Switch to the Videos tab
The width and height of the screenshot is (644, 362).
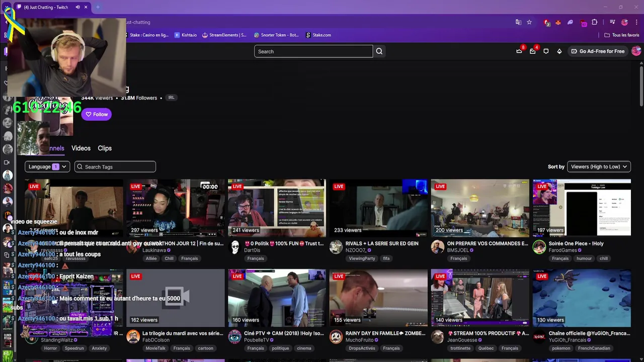[x=81, y=148]
